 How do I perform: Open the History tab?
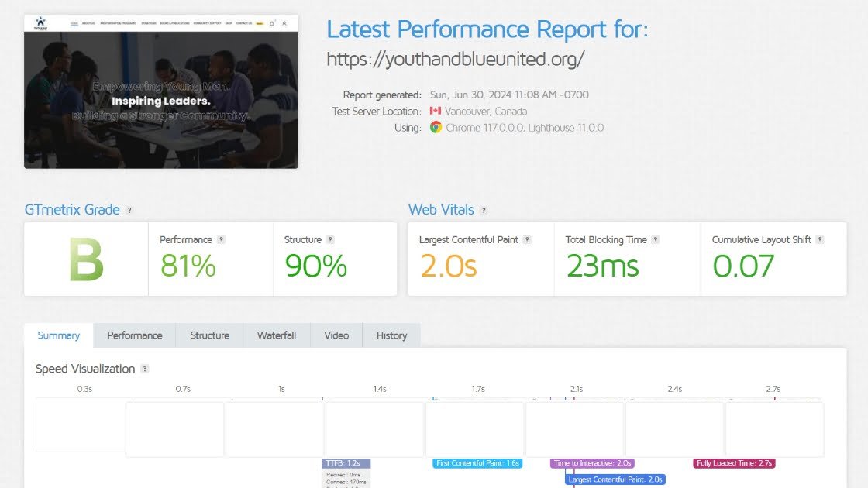coord(391,335)
